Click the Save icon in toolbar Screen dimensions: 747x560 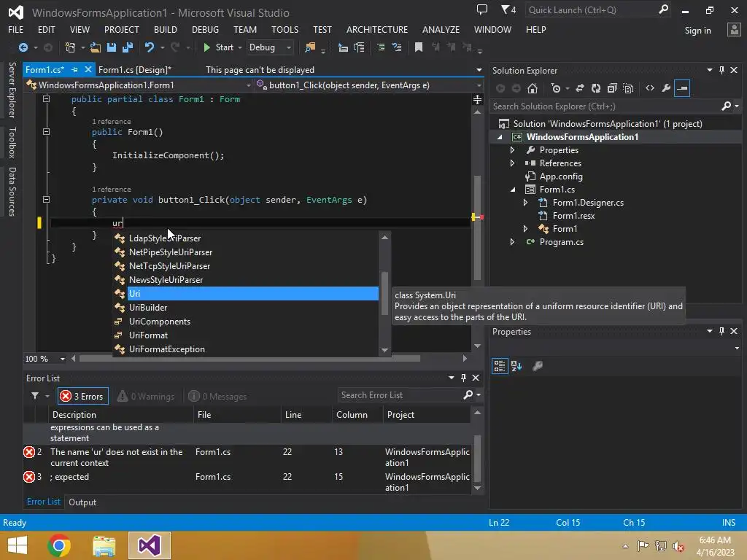[x=112, y=47]
